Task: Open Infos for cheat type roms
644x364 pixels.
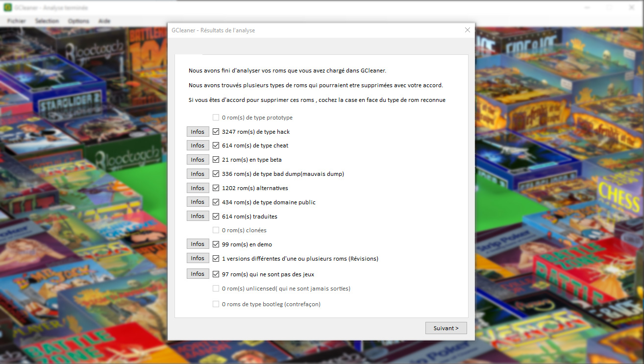Action: pyautogui.click(x=198, y=146)
